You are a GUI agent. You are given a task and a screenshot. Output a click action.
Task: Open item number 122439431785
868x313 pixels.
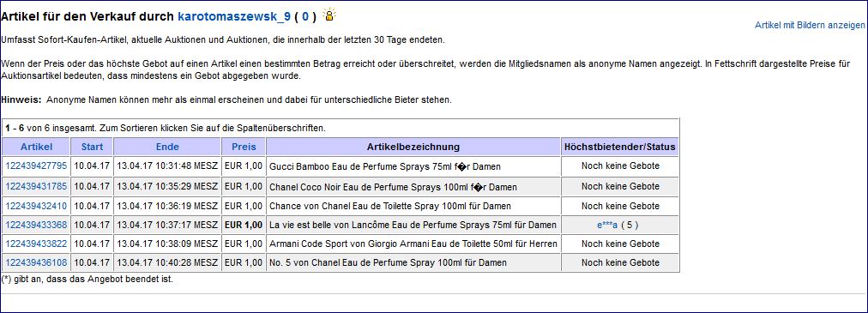(36, 186)
